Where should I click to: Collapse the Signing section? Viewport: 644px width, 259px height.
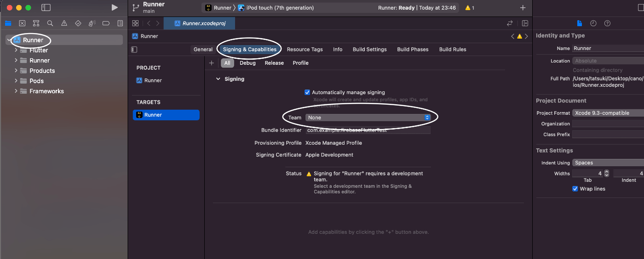(x=218, y=79)
